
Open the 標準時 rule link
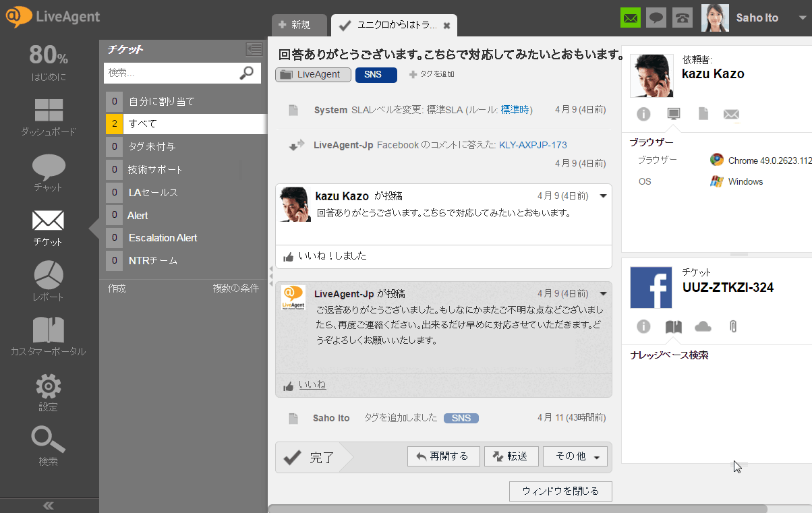pyautogui.click(x=516, y=110)
